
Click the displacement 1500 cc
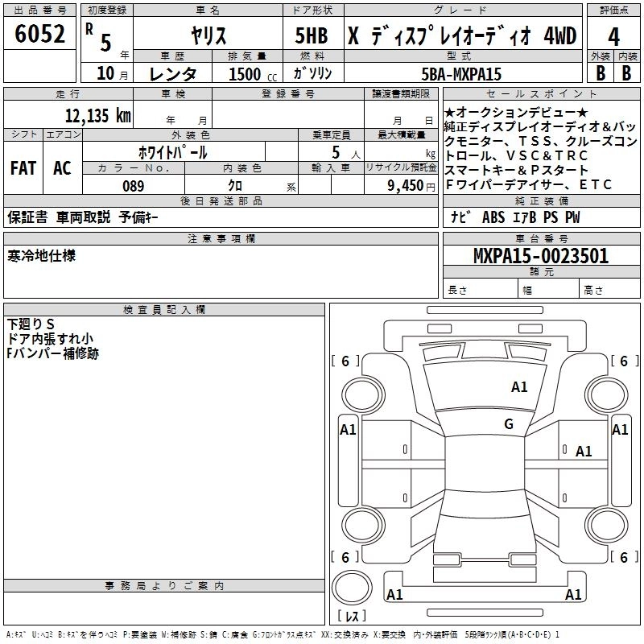tap(253, 74)
